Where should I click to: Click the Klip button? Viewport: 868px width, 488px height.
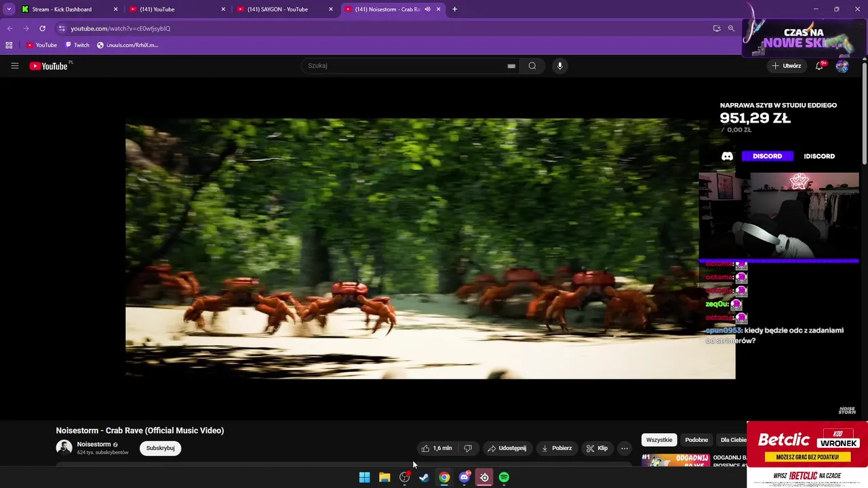pyautogui.click(x=597, y=448)
